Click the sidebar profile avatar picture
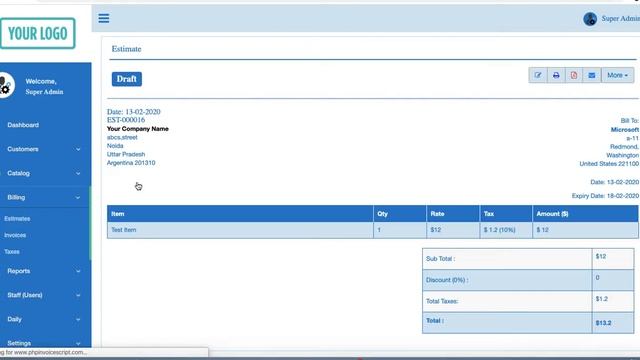640x360 pixels. pyautogui.click(x=6, y=85)
